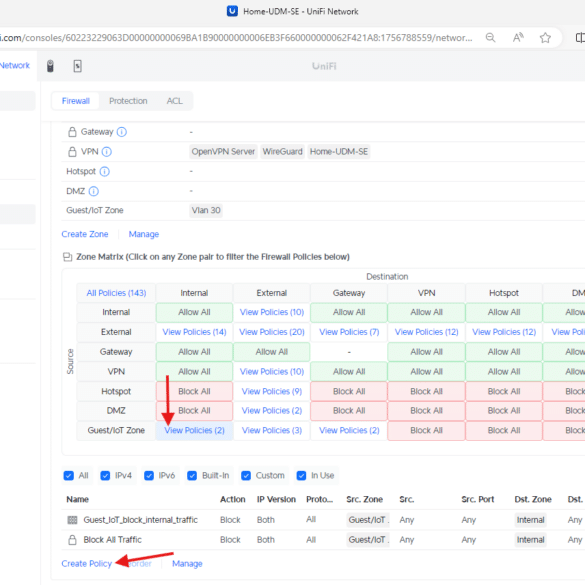Switch to the Firewall tab
The image size is (585, 585).
click(x=76, y=101)
